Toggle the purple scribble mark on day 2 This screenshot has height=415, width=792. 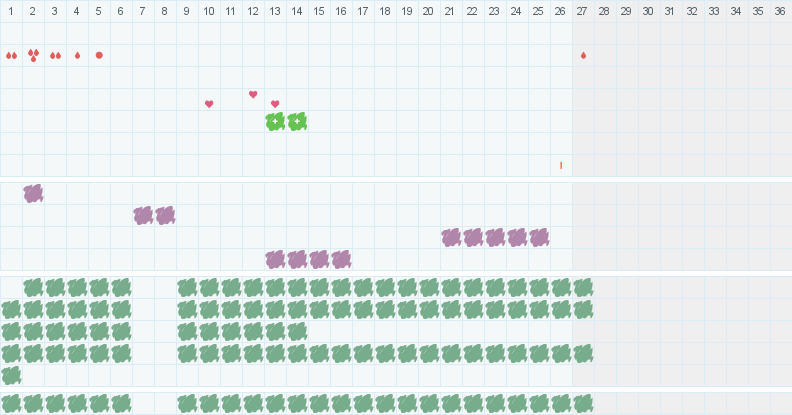[33, 193]
